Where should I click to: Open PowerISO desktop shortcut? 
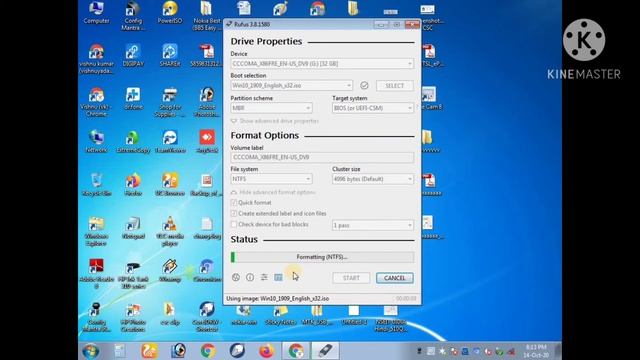(170, 12)
